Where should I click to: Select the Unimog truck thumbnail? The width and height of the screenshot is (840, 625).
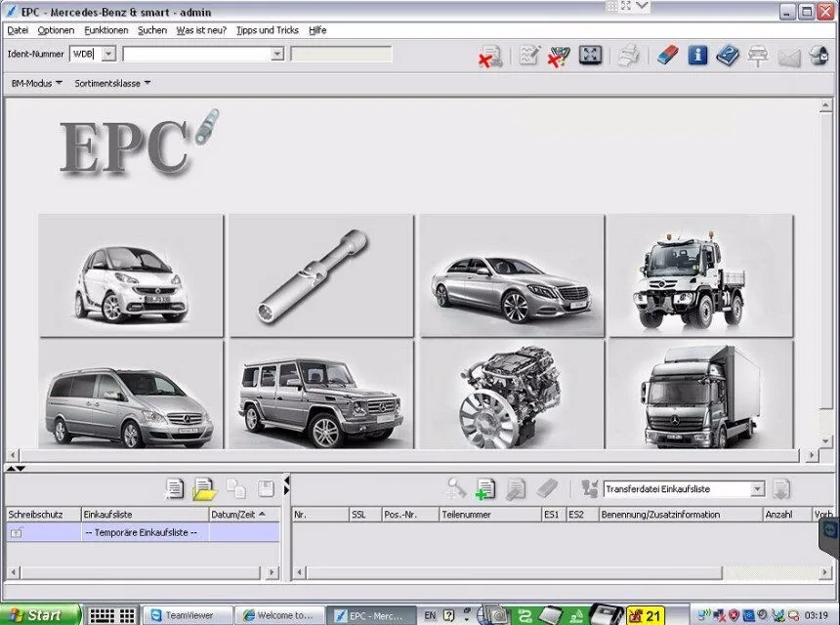(700, 275)
